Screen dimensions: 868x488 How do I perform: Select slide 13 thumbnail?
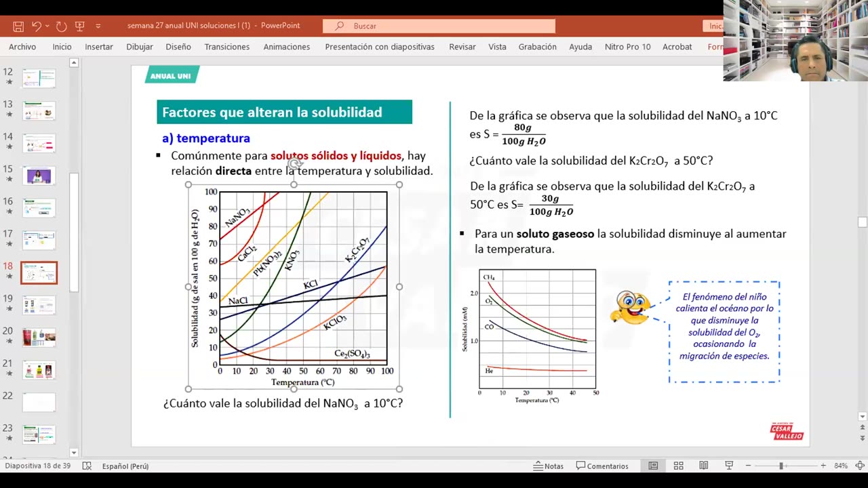tap(39, 110)
